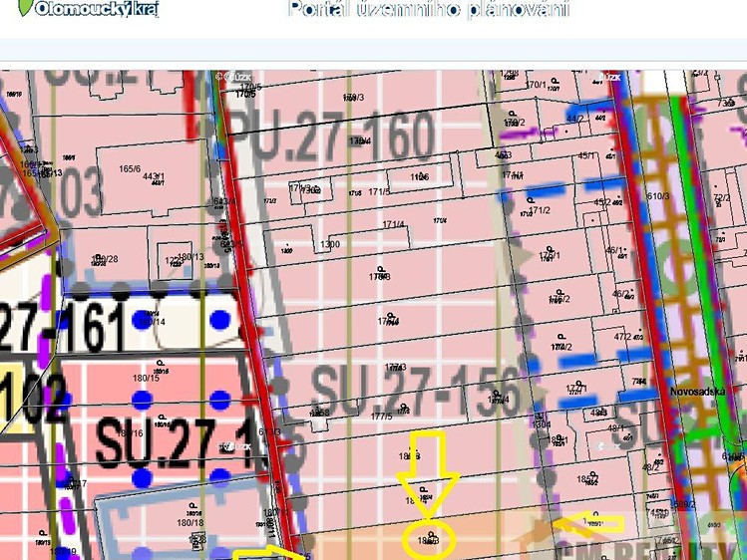Click parcel number 46/1

pos(614,250)
